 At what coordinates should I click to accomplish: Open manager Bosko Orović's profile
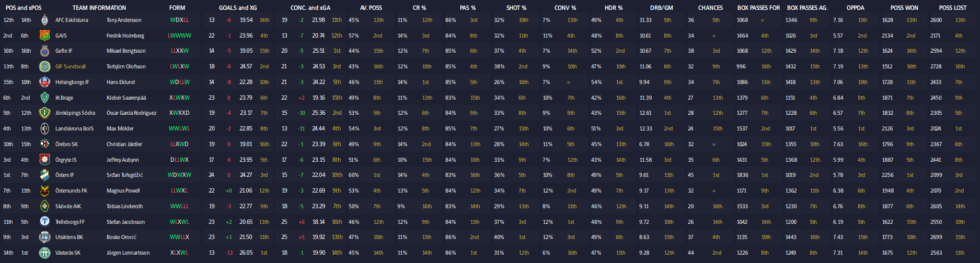pyautogui.click(x=121, y=237)
